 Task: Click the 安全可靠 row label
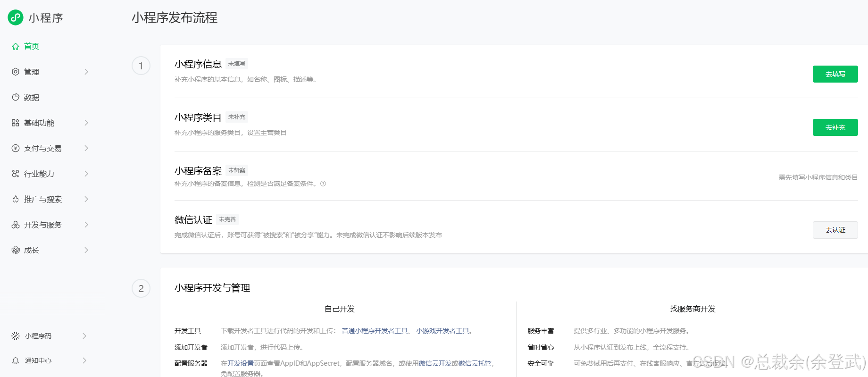(541, 363)
